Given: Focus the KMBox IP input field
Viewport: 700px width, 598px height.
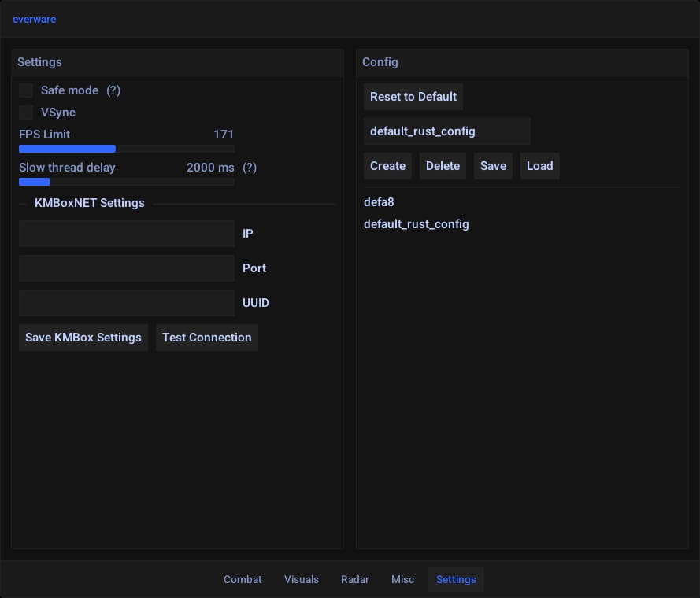Looking at the screenshot, I should coord(126,234).
